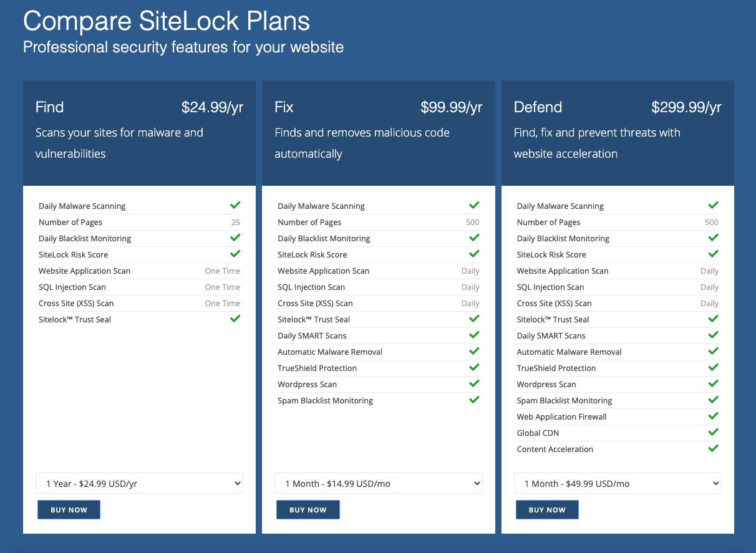The height and width of the screenshot is (553, 756).
Task: Open the Defend plan $49.99 billing dropdown
Action: coord(618,483)
